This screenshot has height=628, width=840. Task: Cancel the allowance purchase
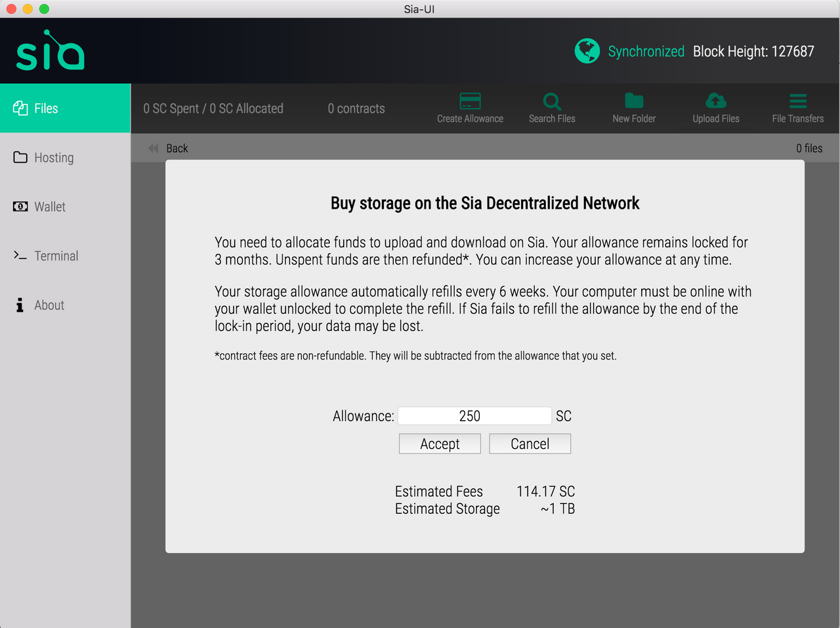530,444
